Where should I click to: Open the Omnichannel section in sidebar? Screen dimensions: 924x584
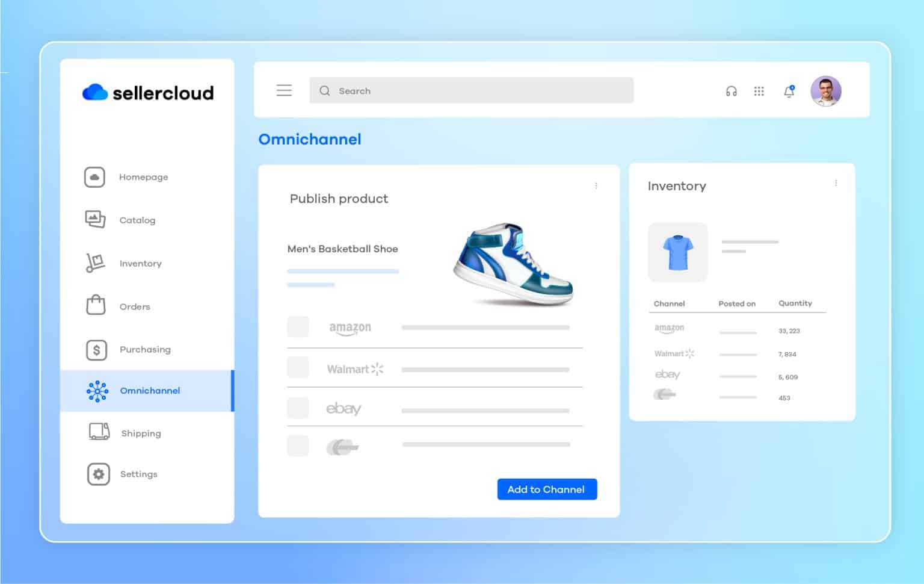point(150,391)
